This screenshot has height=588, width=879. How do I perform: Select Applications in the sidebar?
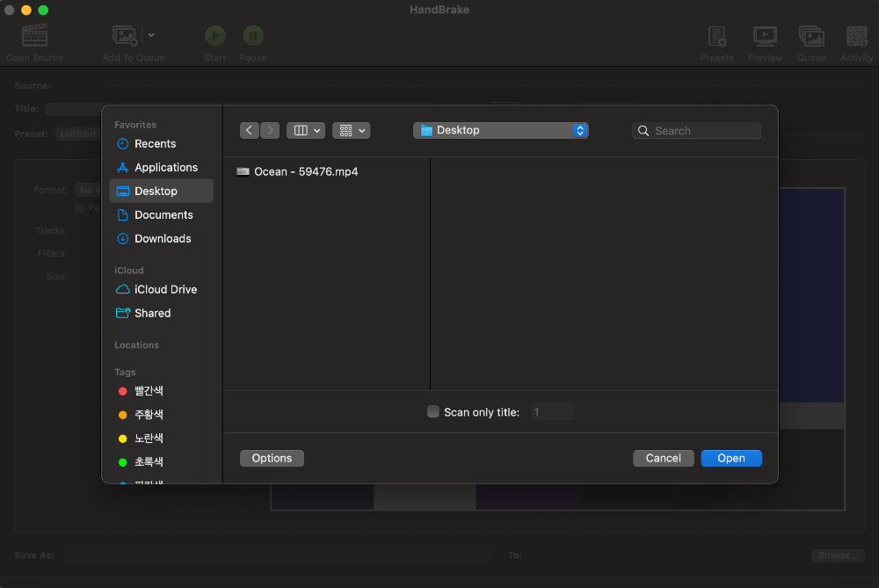(x=162, y=167)
